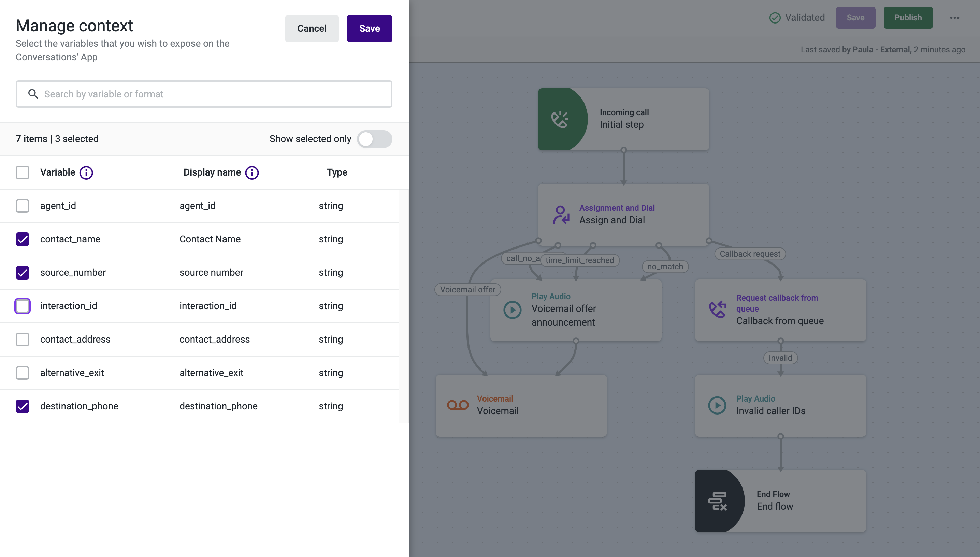The height and width of the screenshot is (557, 980).
Task: Click the green Publish button
Action: click(x=908, y=18)
